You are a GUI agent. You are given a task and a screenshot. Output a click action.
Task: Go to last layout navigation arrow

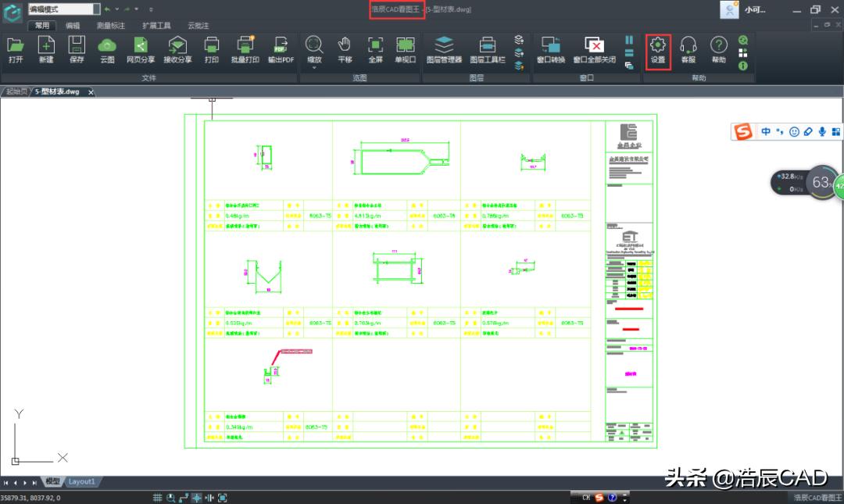pos(34,482)
